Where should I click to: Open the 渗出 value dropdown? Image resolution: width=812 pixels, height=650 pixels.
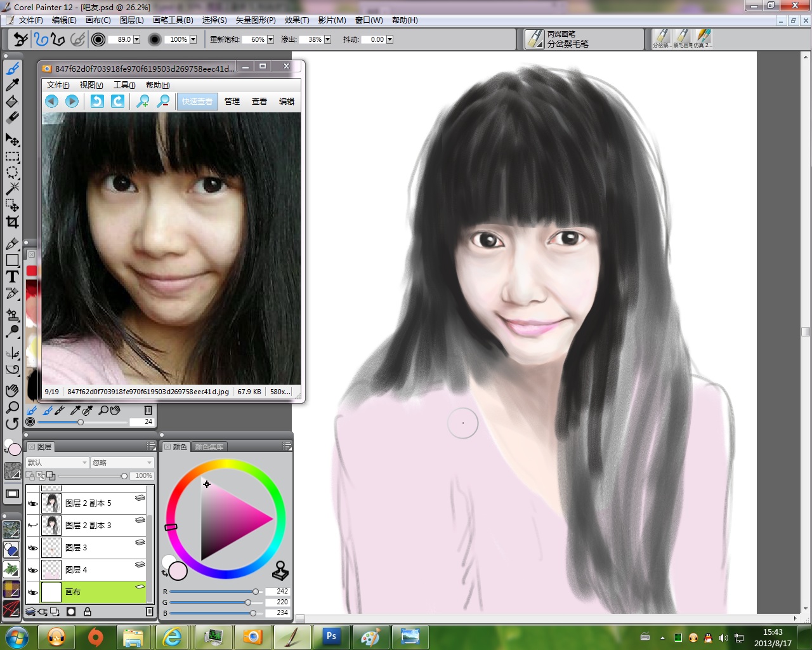tap(327, 39)
